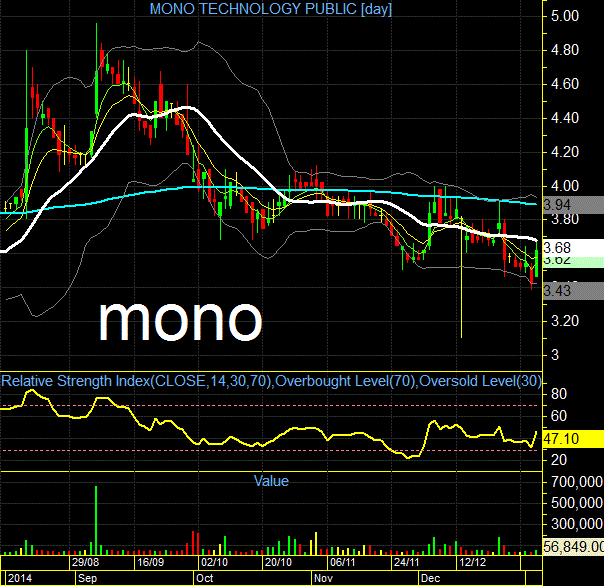Click the 20 RSI axis label

pyautogui.click(x=559, y=460)
